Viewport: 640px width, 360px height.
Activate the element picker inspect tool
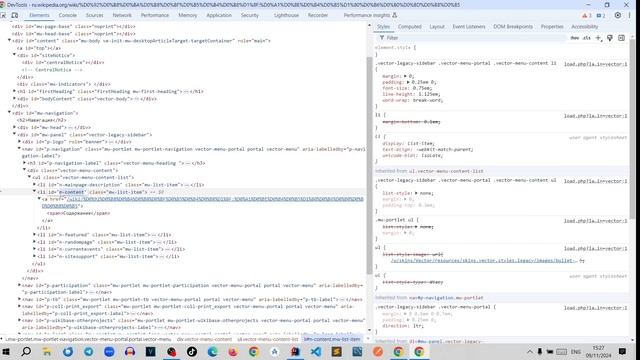point(4,15)
